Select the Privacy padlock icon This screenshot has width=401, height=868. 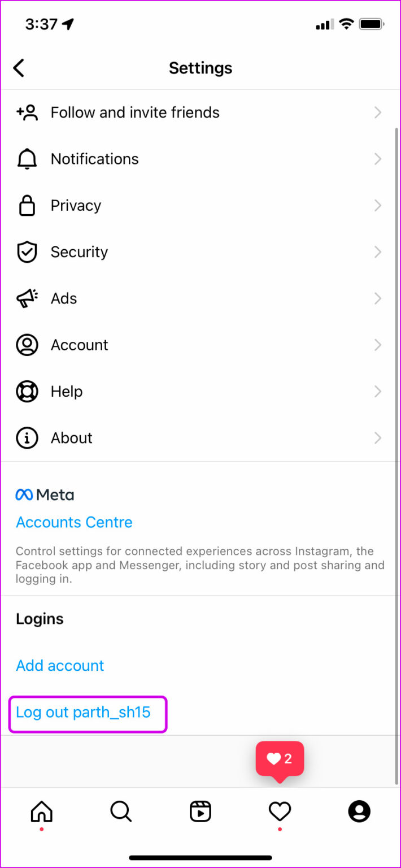coord(27,205)
